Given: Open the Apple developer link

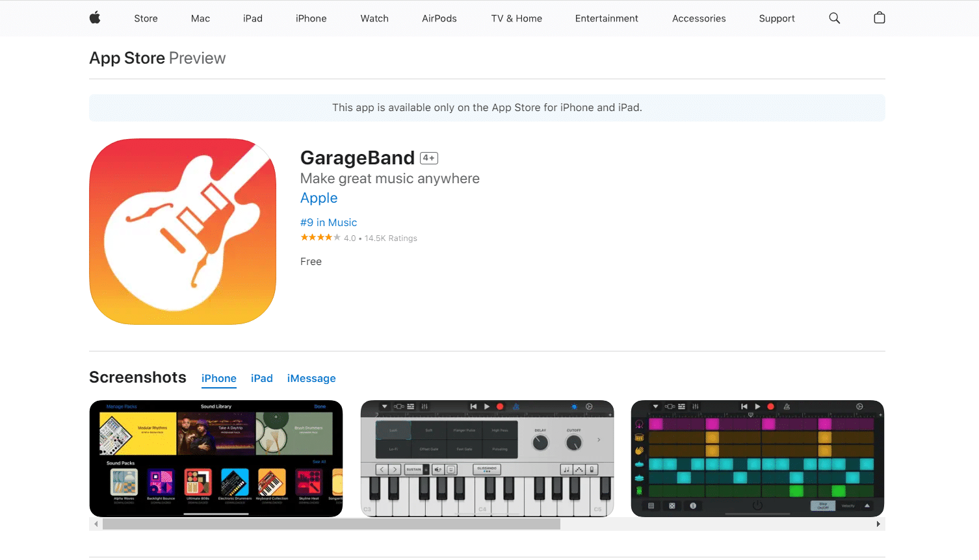Looking at the screenshot, I should (x=319, y=198).
